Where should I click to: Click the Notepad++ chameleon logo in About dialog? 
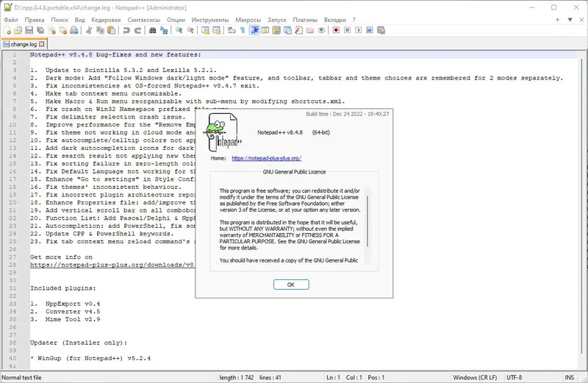click(x=223, y=132)
